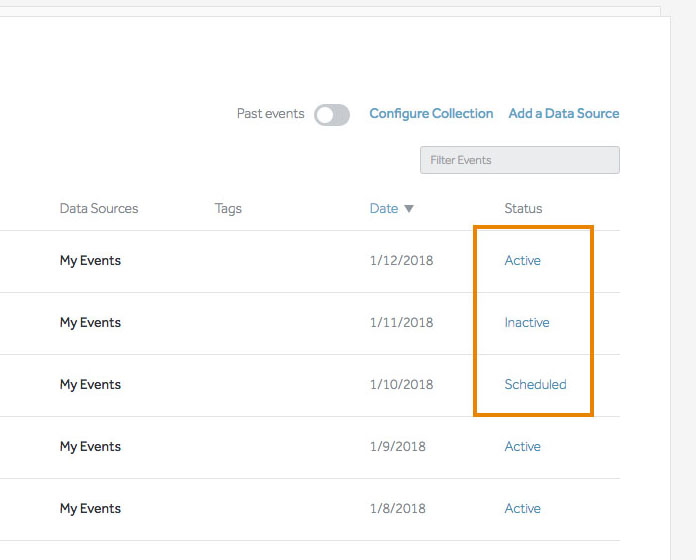Click the Tags column header
This screenshot has width=696, height=560.
click(228, 209)
